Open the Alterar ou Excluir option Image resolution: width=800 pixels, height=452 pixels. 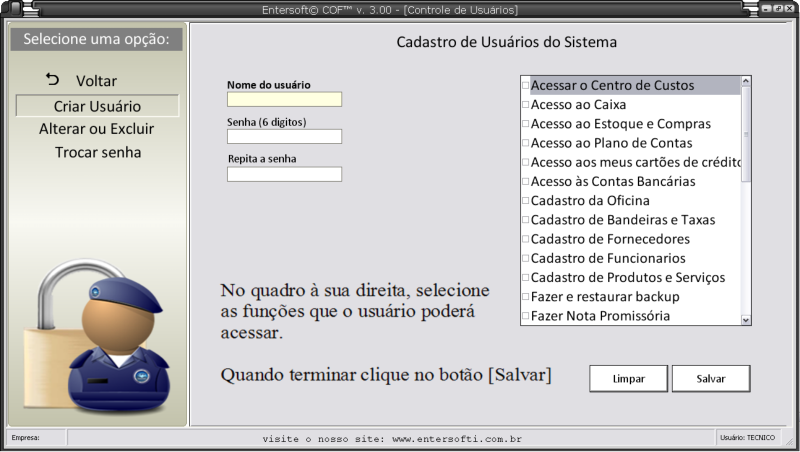(x=96, y=129)
